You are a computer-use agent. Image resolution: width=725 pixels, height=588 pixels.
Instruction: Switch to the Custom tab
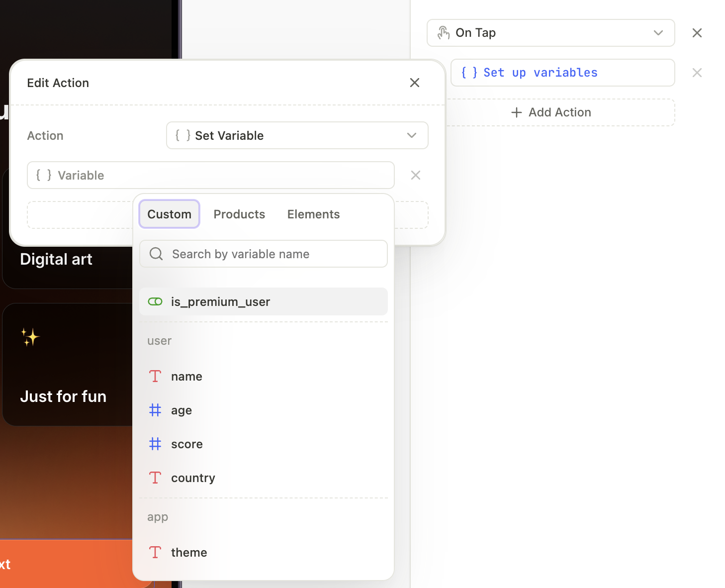point(170,214)
